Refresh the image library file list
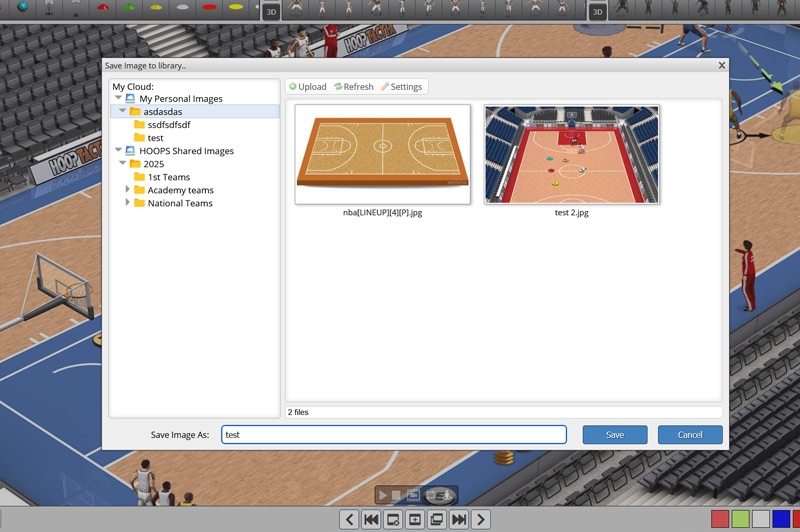The image size is (800, 532). (354, 87)
